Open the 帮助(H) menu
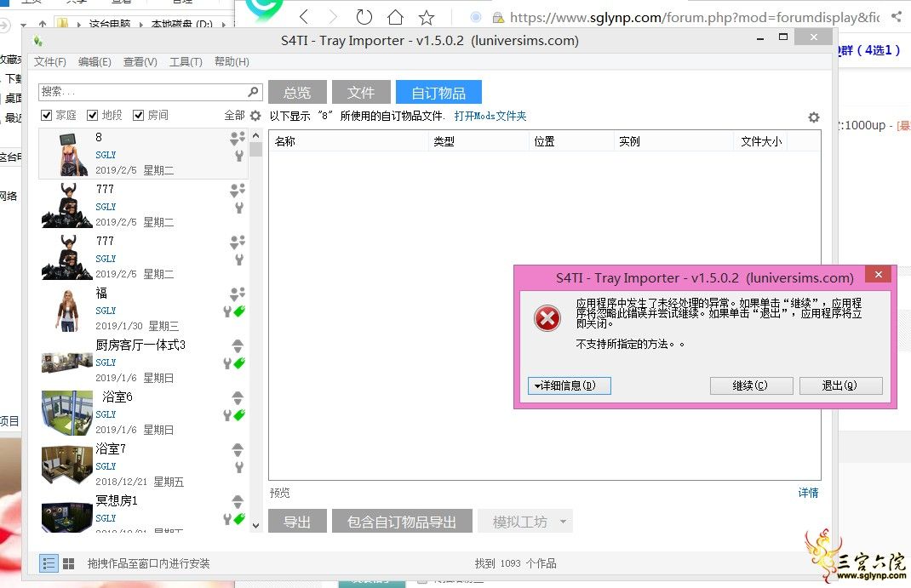 (x=232, y=62)
